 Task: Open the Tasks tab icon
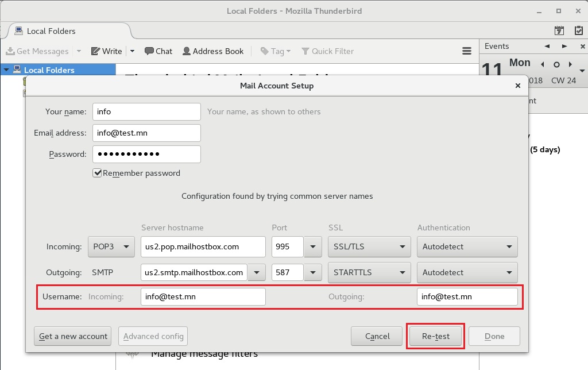click(578, 31)
